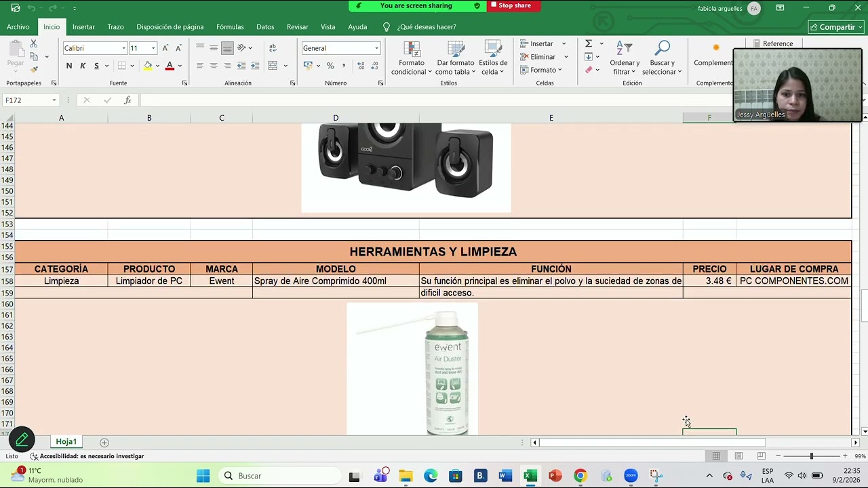
Task: Switch to the Disposición de página tab
Action: click(170, 27)
